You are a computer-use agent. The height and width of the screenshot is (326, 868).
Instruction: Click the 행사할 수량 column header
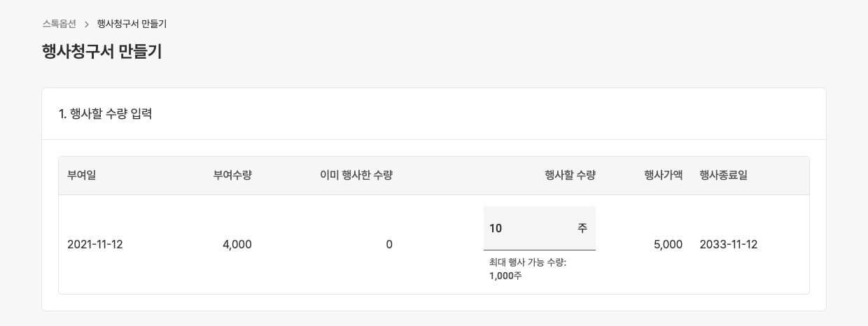click(x=570, y=176)
